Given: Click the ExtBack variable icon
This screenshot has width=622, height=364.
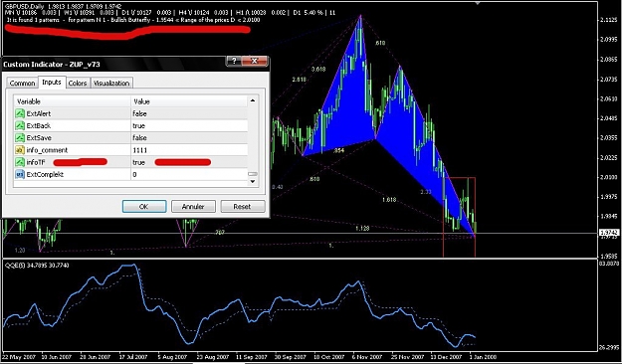Looking at the screenshot, I should tap(20, 125).
